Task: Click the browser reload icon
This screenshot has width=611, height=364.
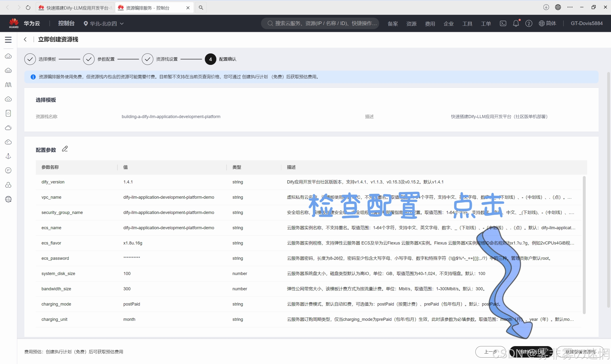Action: point(28,8)
